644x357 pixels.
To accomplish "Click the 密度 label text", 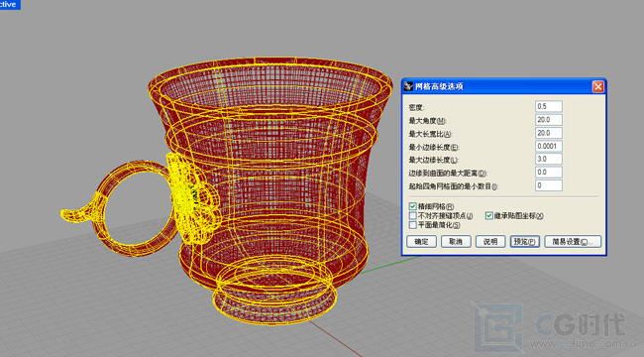I will click(x=416, y=108).
